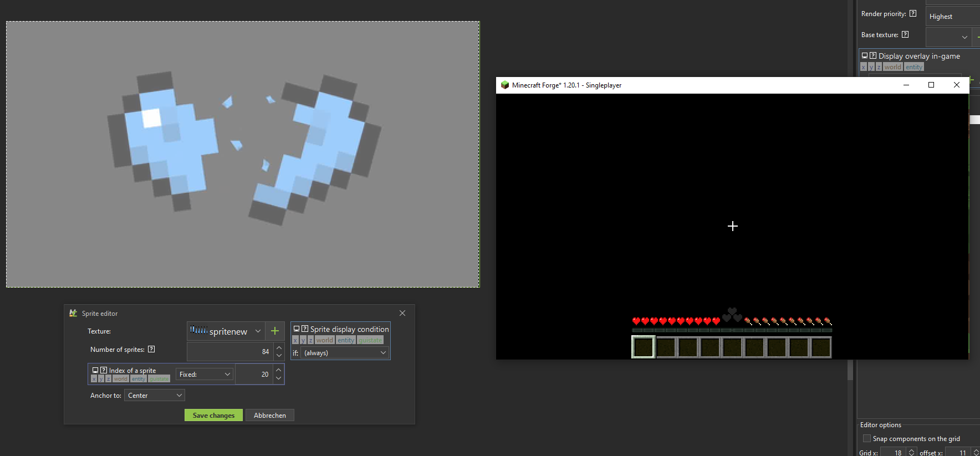Viewport: 980px width, 456px height.
Task: Click 'guistate' tag under Sprite display condition
Action: click(370, 340)
